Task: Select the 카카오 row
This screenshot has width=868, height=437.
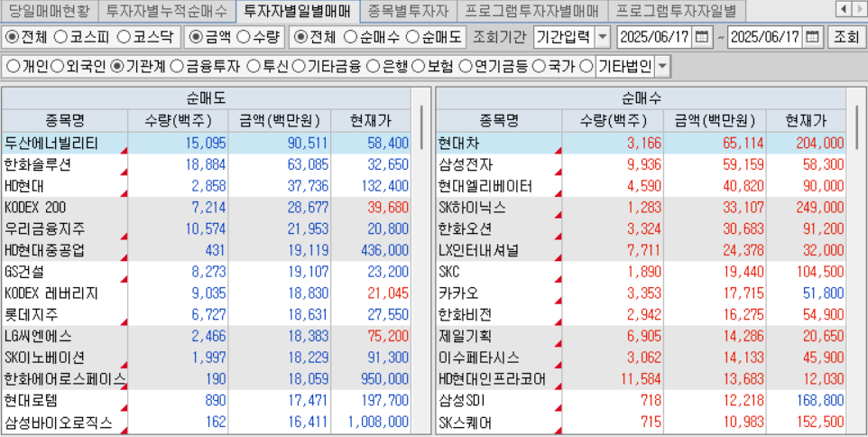Action: coord(641,293)
